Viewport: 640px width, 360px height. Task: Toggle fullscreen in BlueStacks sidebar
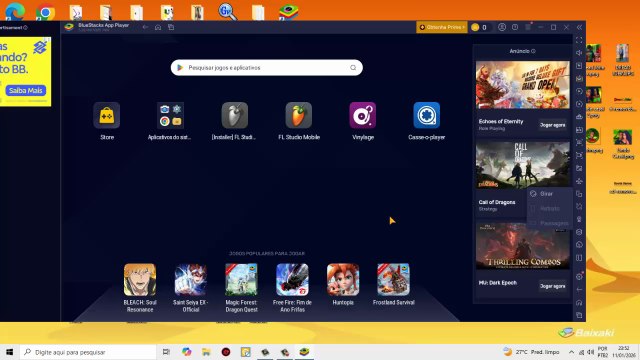click(x=579, y=40)
